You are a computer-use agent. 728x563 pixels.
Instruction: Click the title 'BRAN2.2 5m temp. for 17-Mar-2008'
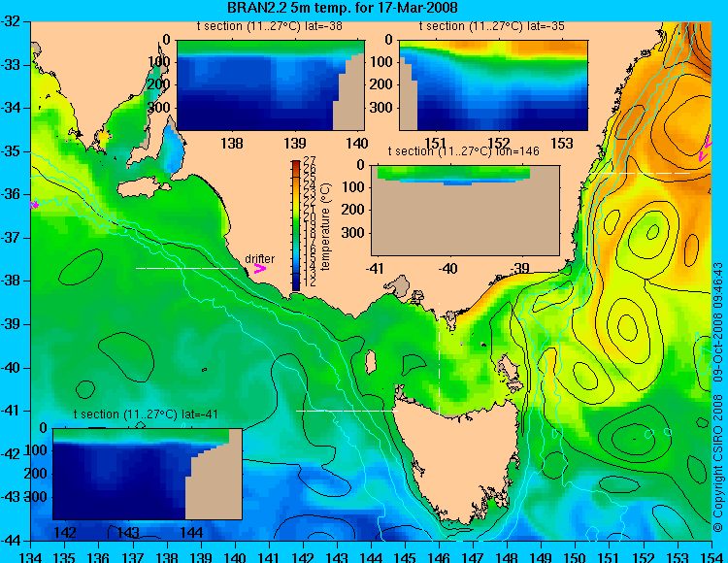pos(343,8)
